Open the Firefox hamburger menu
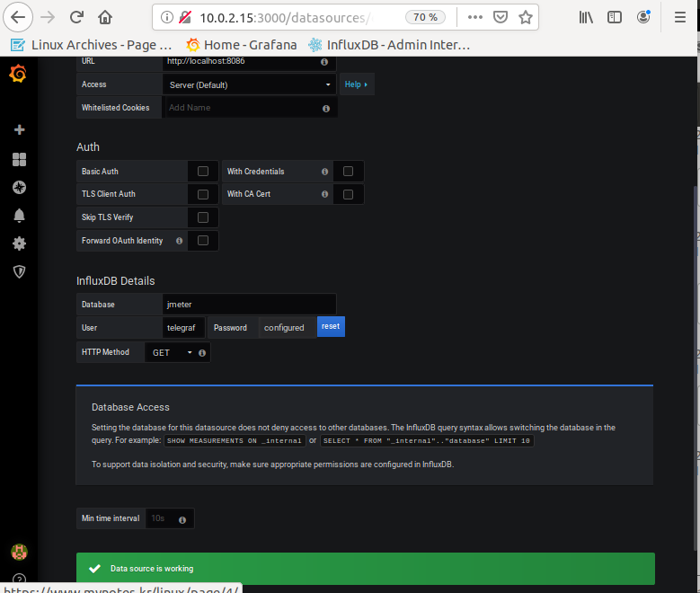Image resolution: width=700 pixels, height=593 pixels. pos(680,17)
